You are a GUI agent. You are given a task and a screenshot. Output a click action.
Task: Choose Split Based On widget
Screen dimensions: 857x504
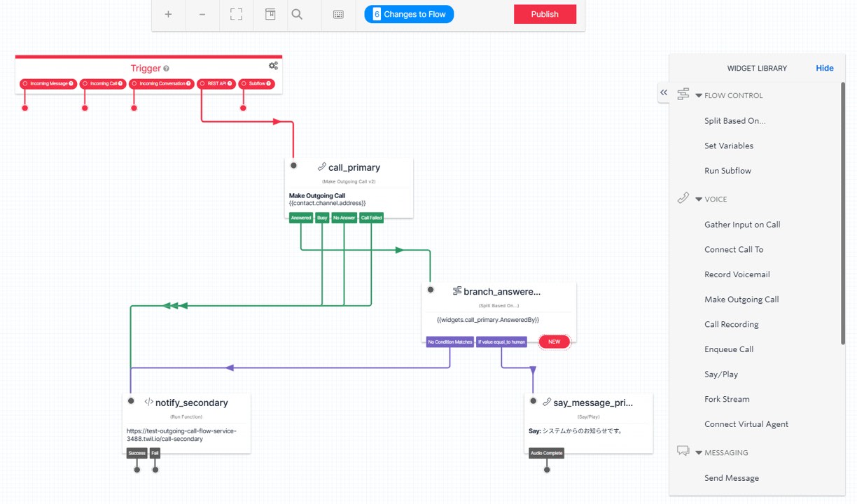(x=734, y=120)
